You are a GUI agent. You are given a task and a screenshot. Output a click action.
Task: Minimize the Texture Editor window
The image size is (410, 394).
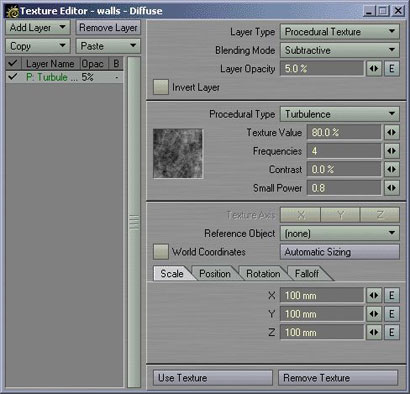(369, 11)
